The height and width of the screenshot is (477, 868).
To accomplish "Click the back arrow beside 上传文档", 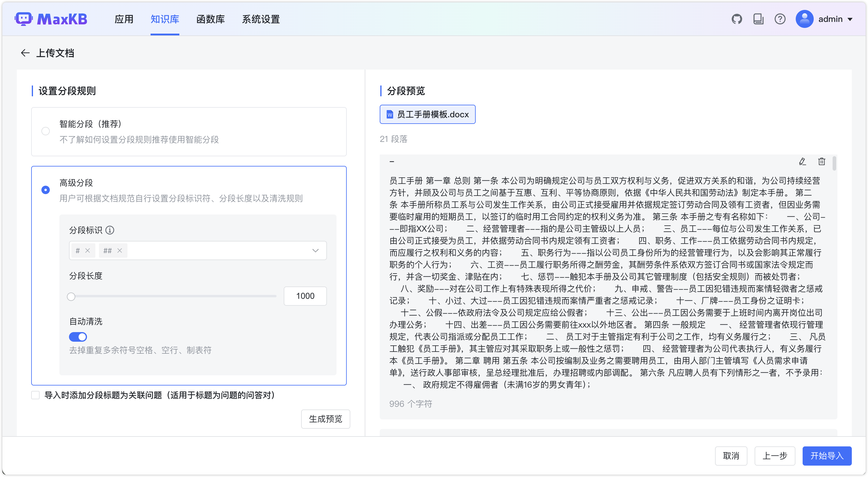I will click(25, 53).
